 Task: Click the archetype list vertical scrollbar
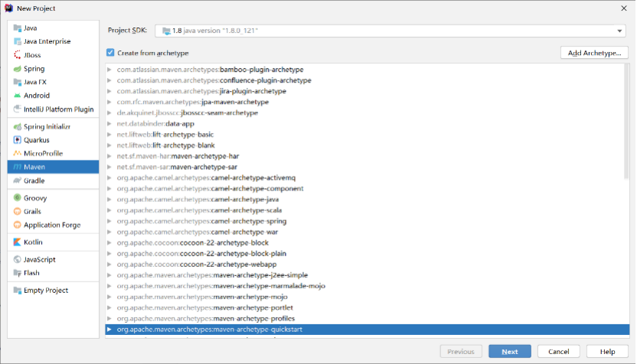point(626,121)
